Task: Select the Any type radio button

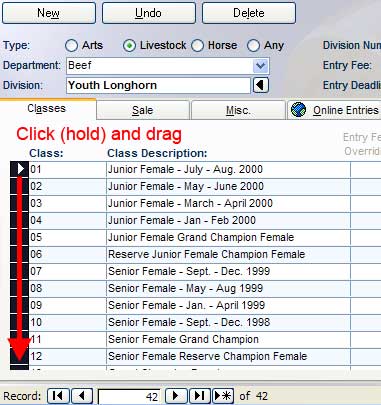Action: [x=253, y=46]
